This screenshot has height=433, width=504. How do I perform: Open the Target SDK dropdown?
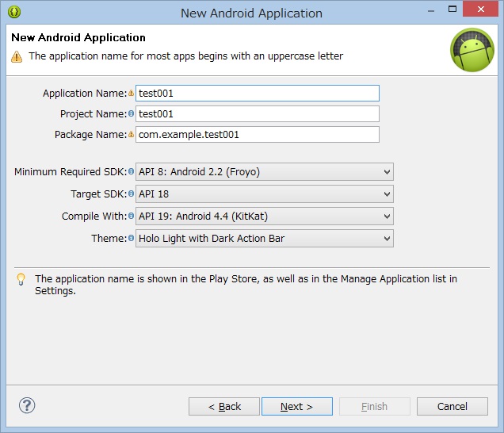pyautogui.click(x=265, y=194)
